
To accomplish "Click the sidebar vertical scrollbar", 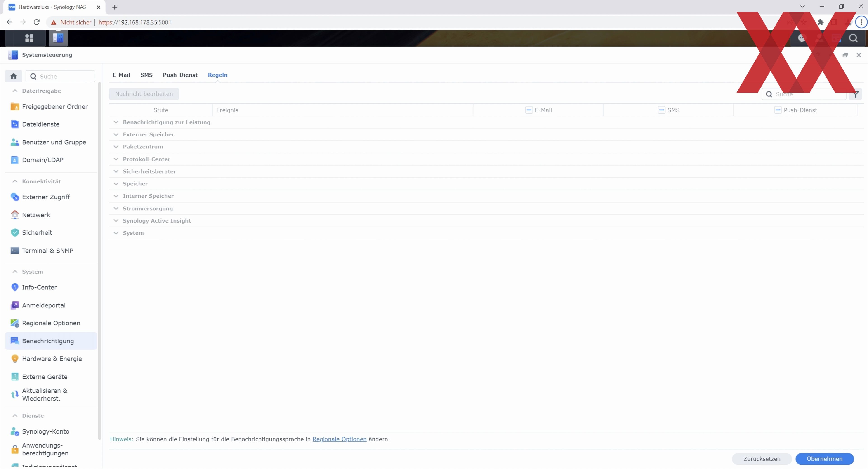I will coord(99,261).
